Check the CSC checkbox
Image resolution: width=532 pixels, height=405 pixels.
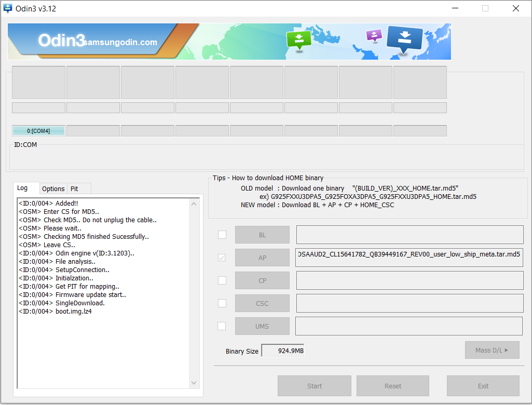click(x=222, y=303)
